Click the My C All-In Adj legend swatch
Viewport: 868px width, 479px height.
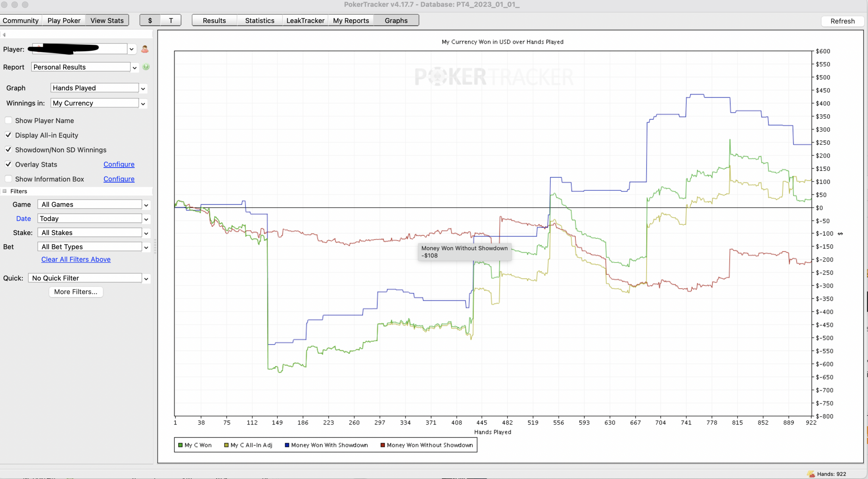226,445
